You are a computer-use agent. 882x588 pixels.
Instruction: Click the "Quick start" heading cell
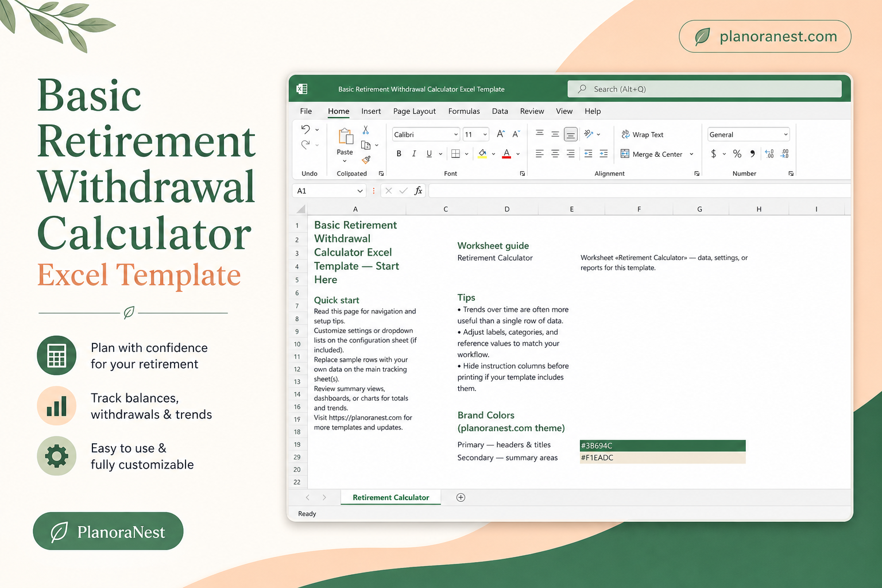[x=336, y=300]
